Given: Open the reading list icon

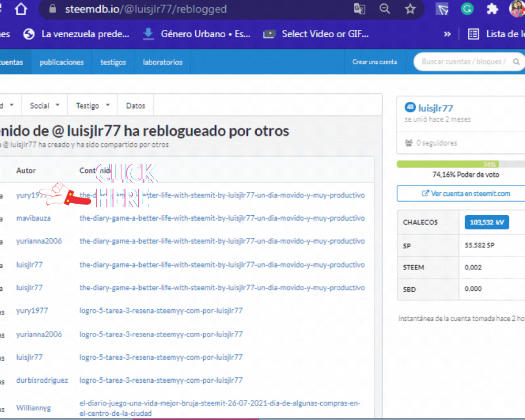Looking at the screenshot, I should (x=473, y=34).
